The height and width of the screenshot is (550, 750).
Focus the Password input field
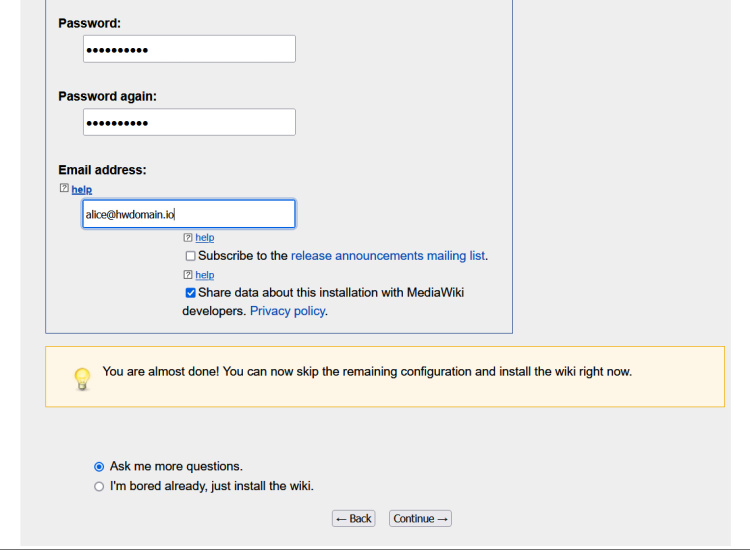pos(189,49)
